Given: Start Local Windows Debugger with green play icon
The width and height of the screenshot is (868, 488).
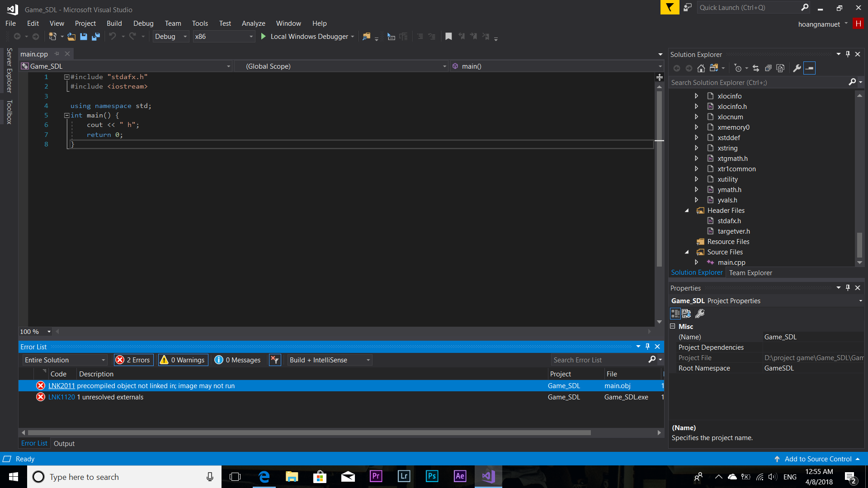Looking at the screenshot, I should click(x=264, y=37).
